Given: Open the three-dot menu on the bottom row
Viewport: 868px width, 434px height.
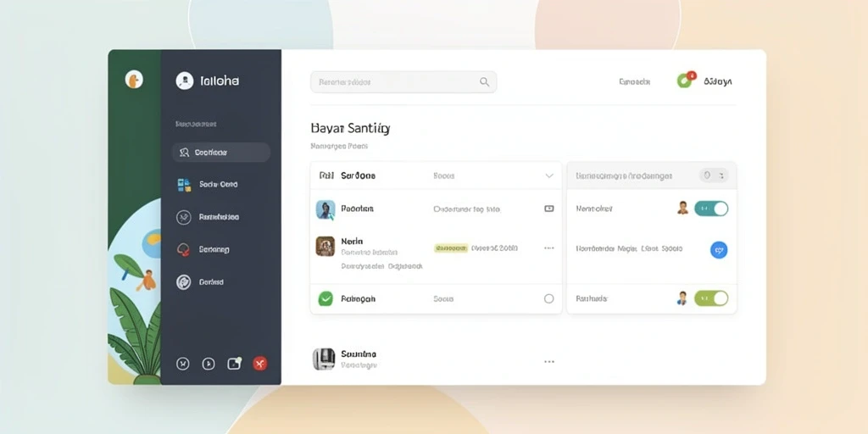Looking at the screenshot, I should [549, 361].
